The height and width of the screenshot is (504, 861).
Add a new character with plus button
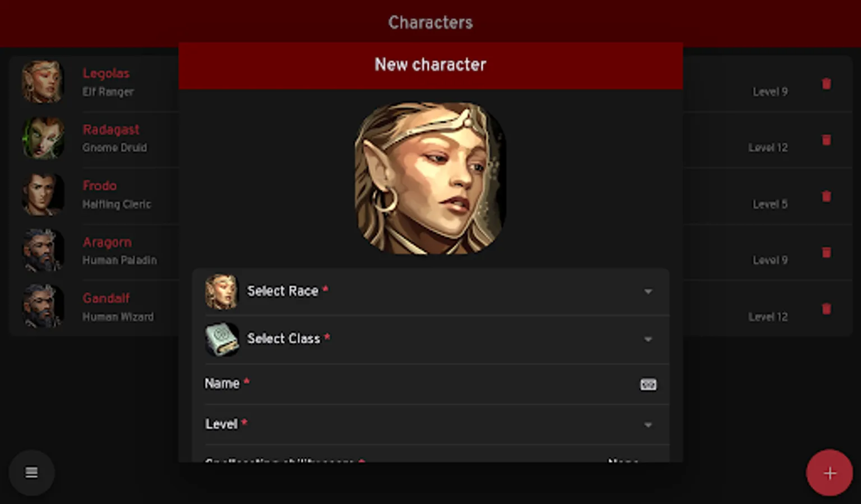(830, 473)
